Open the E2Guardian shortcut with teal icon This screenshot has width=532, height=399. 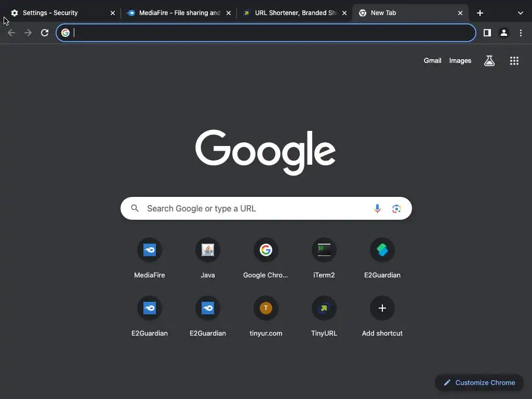(x=382, y=258)
